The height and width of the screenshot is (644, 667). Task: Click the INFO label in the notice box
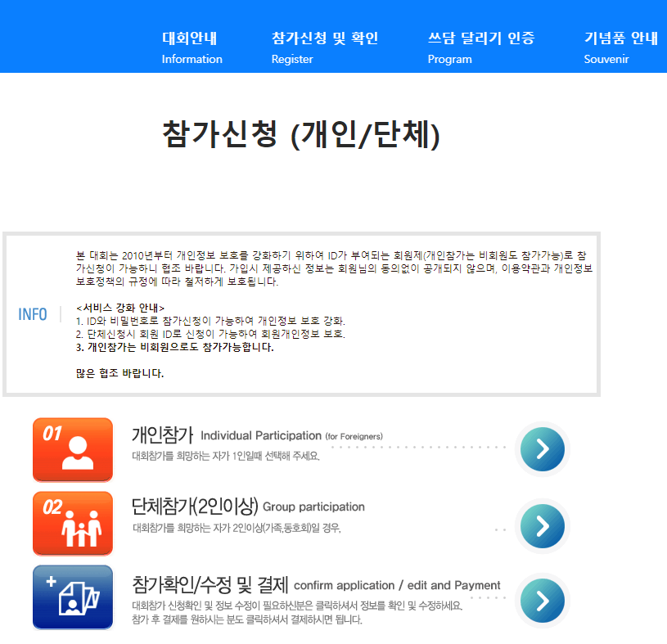(x=32, y=315)
